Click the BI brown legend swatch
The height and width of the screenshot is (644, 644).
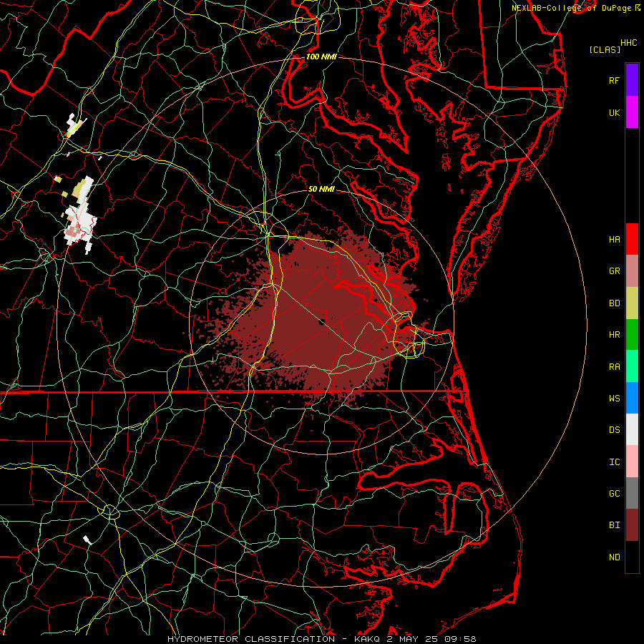click(x=632, y=525)
